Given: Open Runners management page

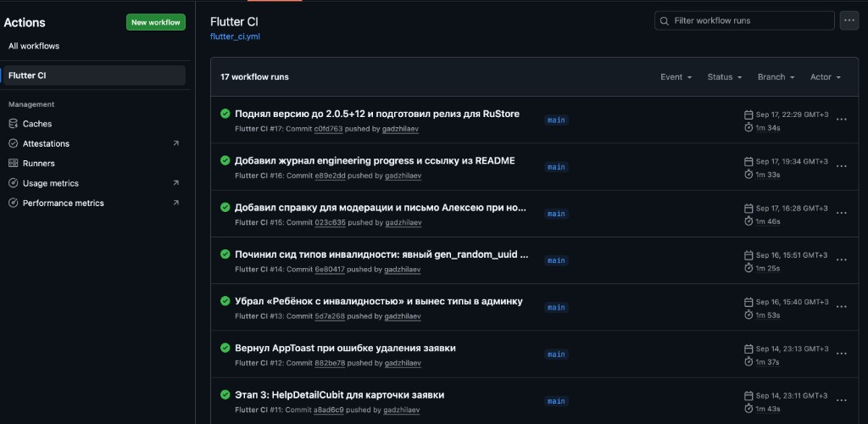Looking at the screenshot, I should click(x=39, y=164).
